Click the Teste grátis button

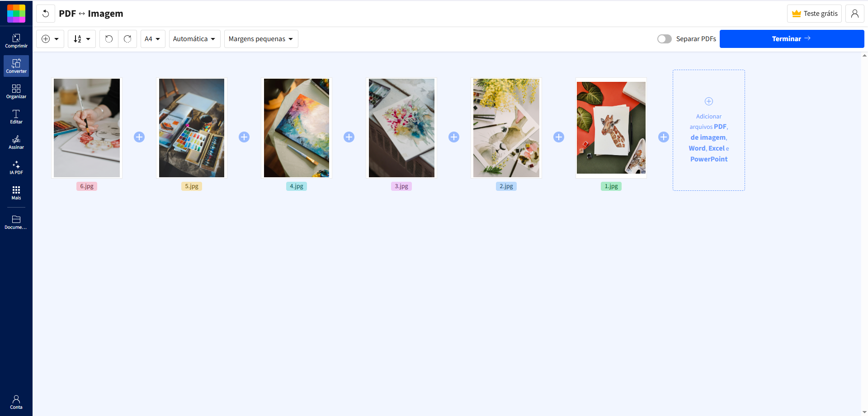(814, 14)
